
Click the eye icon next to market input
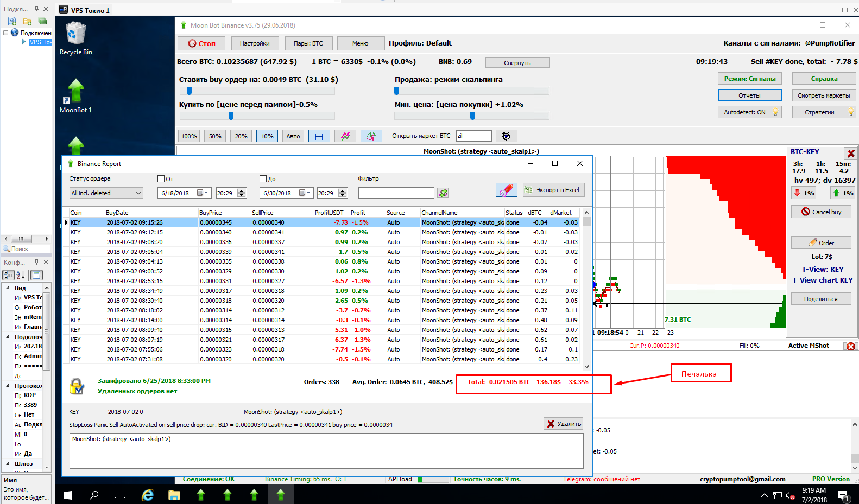point(506,136)
